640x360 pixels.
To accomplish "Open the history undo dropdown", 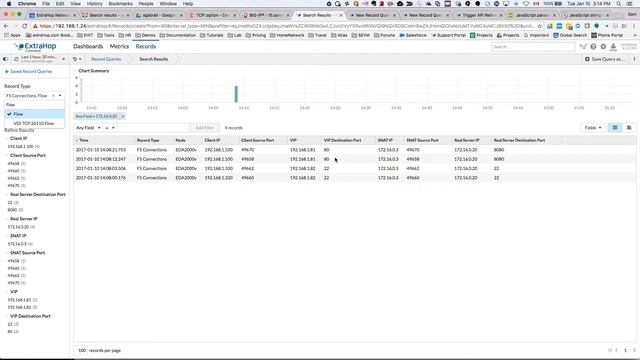I will tap(77, 59).
